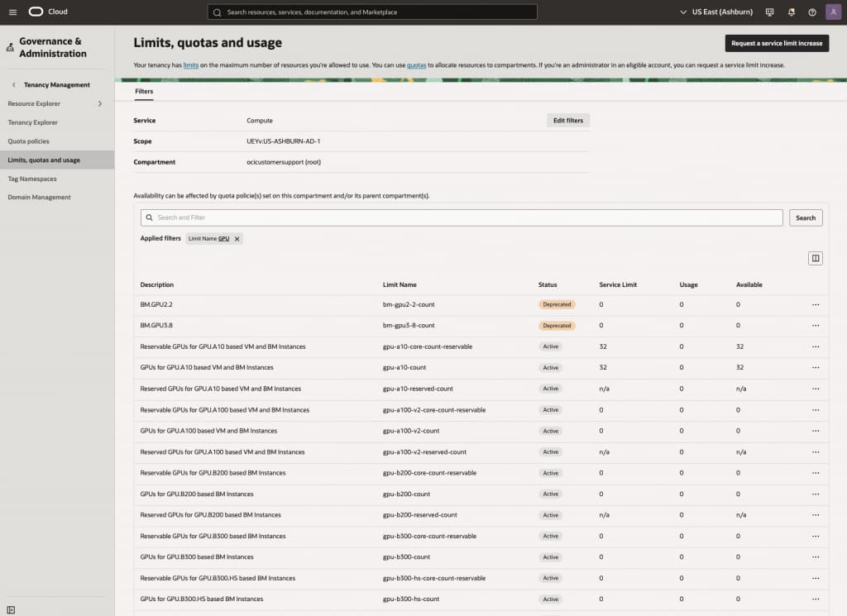
Task: Click compartment value ocicustomersupport (root)
Action: pyautogui.click(x=284, y=162)
